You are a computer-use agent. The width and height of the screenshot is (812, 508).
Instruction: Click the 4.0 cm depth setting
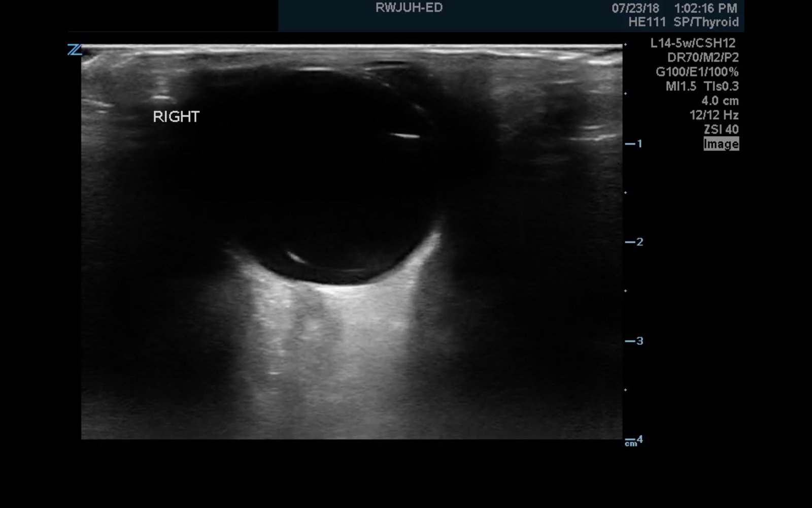(x=720, y=101)
